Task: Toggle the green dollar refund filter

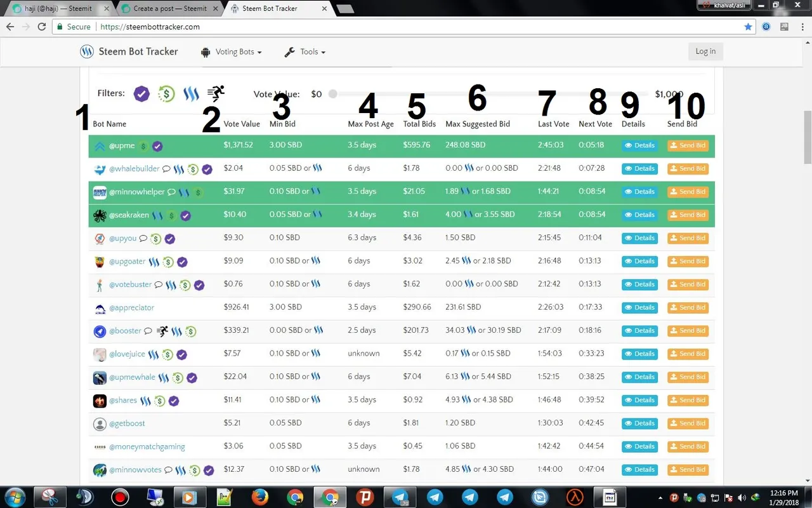Action: pyautogui.click(x=166, y=94)
